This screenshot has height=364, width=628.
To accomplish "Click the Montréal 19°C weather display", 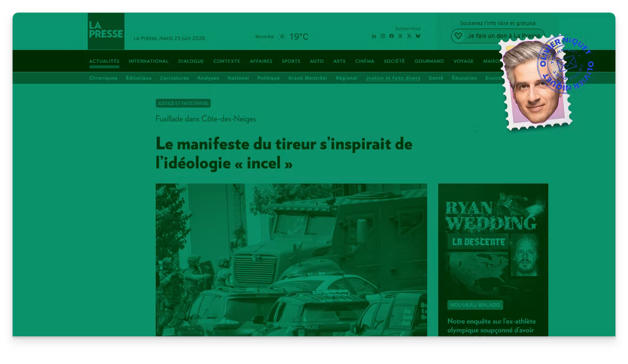I will coord(282,37).
